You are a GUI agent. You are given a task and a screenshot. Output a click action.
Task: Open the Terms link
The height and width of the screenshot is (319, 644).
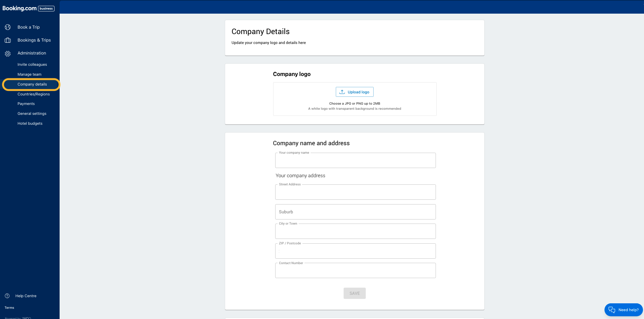tap(9, 308)
